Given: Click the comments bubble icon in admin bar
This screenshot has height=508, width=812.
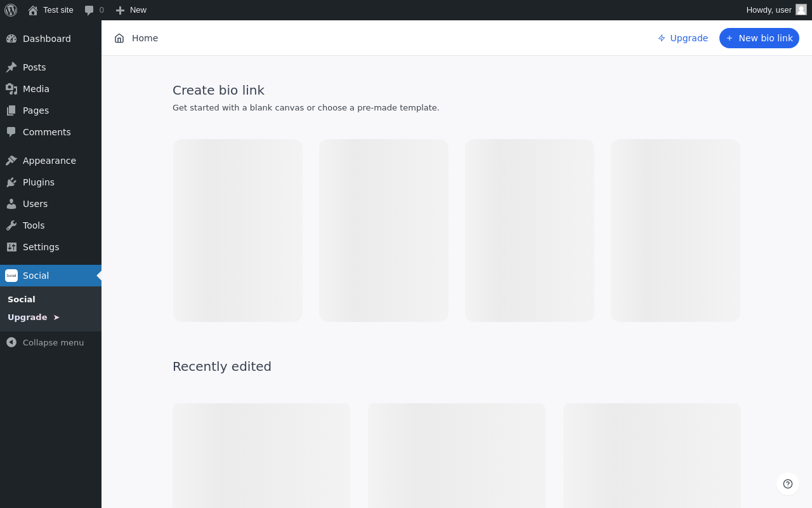Looking at the screenshot, I should pos(89,10).
